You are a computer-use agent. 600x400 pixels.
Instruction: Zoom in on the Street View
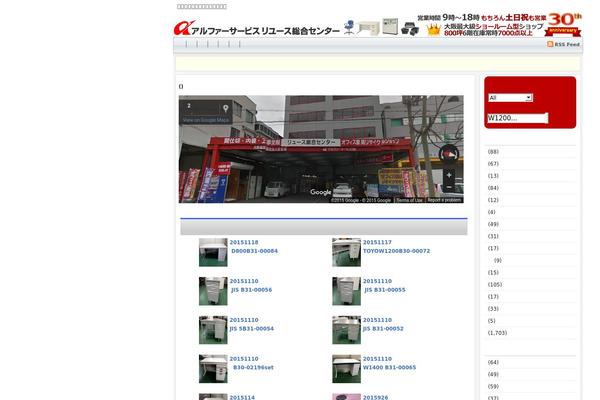(449, 175)
